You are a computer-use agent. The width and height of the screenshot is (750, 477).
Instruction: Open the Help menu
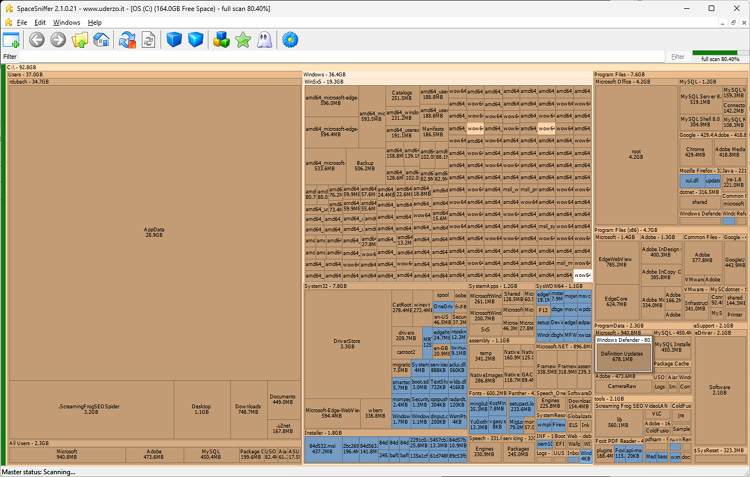pyautogui.click(x=95, y=22)
